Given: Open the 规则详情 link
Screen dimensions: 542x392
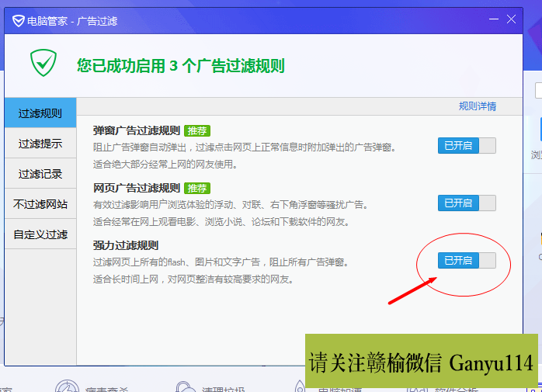Looking at the screenshot, I should tap(478, 106).
